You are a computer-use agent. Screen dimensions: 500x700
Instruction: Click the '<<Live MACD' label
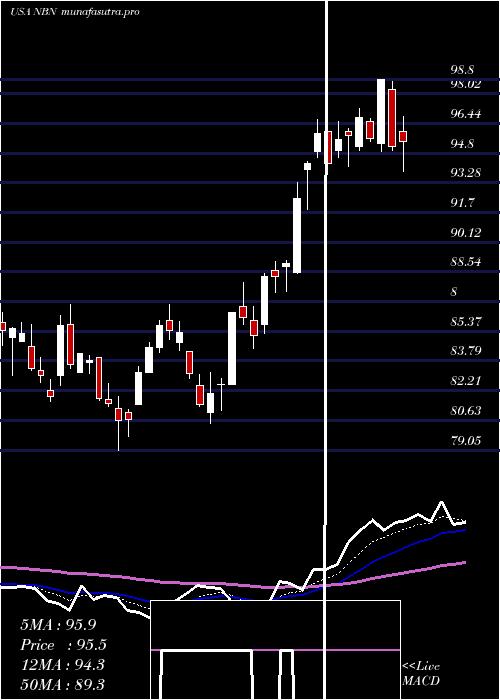tap(421, 673)
